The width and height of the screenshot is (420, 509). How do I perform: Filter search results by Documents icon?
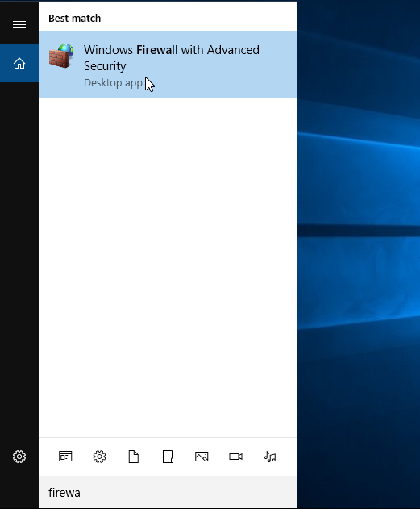tap(134, 457)
